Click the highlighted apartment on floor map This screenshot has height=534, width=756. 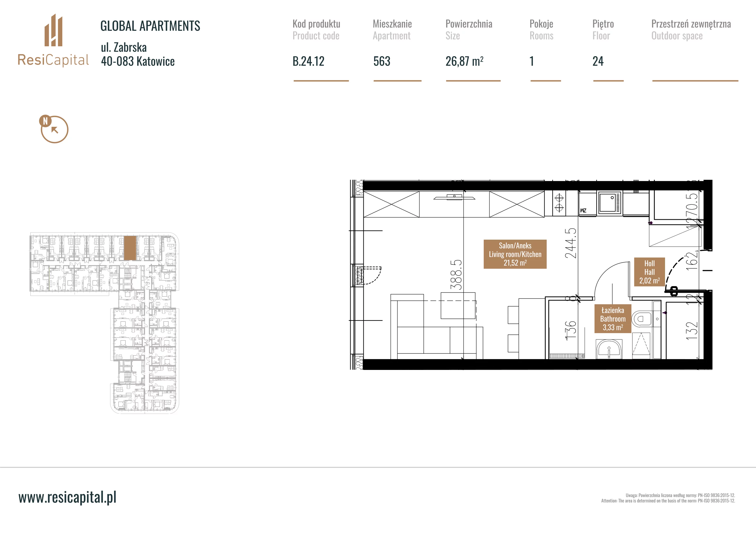point(130,248)
